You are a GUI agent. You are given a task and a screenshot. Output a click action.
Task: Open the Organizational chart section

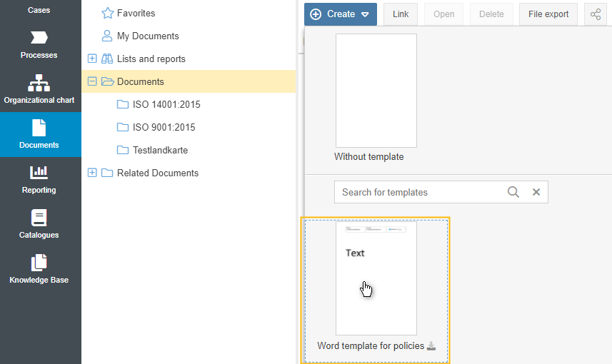39,89
